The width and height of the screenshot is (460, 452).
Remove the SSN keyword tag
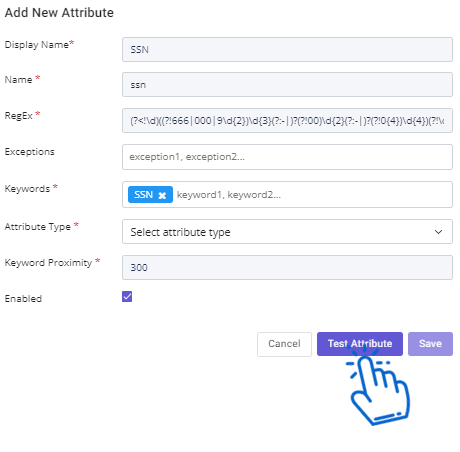tap(162, 195)
